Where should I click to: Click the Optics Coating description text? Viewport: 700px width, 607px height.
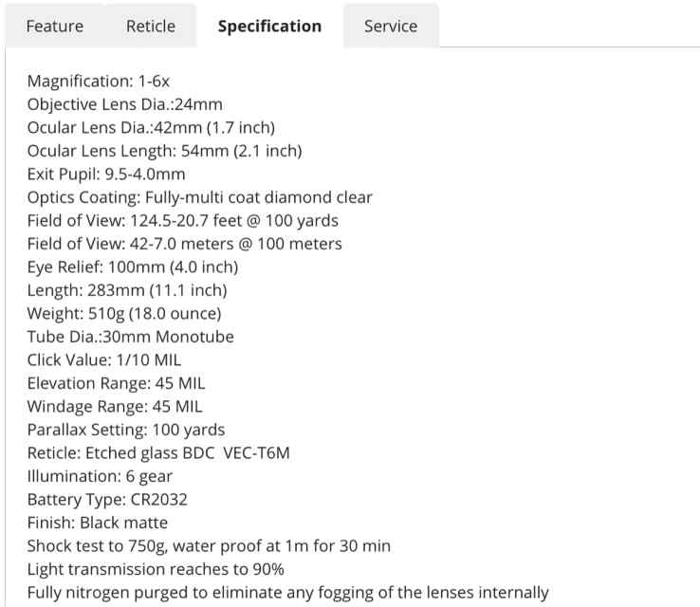[x=199, y=197]
